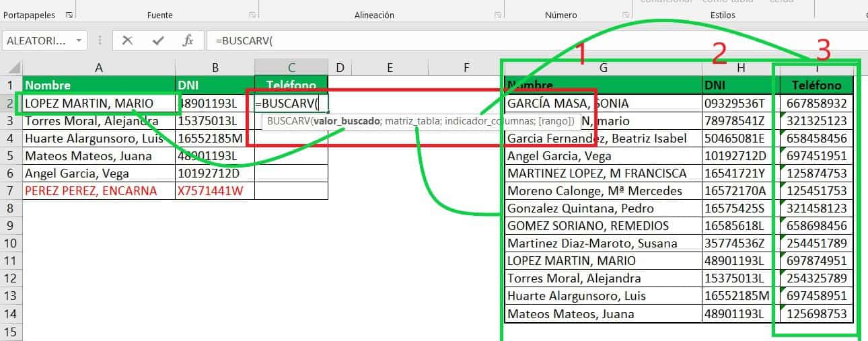
Task: Select cell Garcia Fernandez, Beatriz Isabel
Action: [x=603, y=138]
